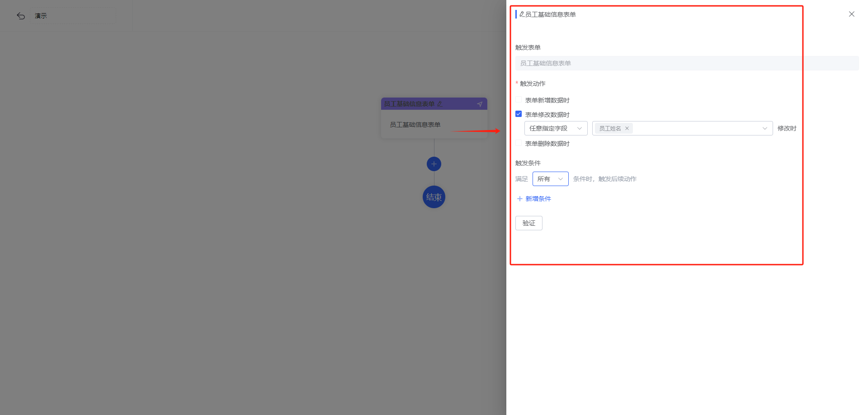Click the pencil edit icon in the panel title

(522, 14)
